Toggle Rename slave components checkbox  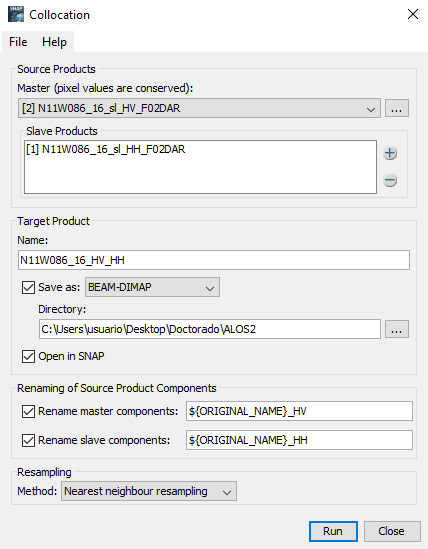(28, 440)
